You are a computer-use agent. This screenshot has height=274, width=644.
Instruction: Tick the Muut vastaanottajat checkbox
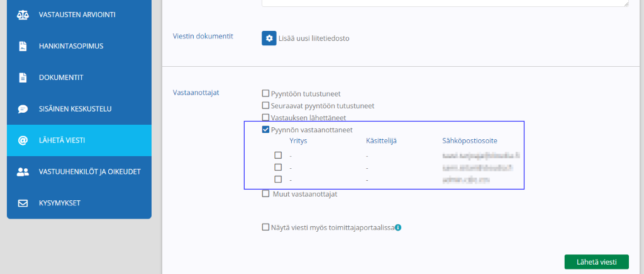266,193
